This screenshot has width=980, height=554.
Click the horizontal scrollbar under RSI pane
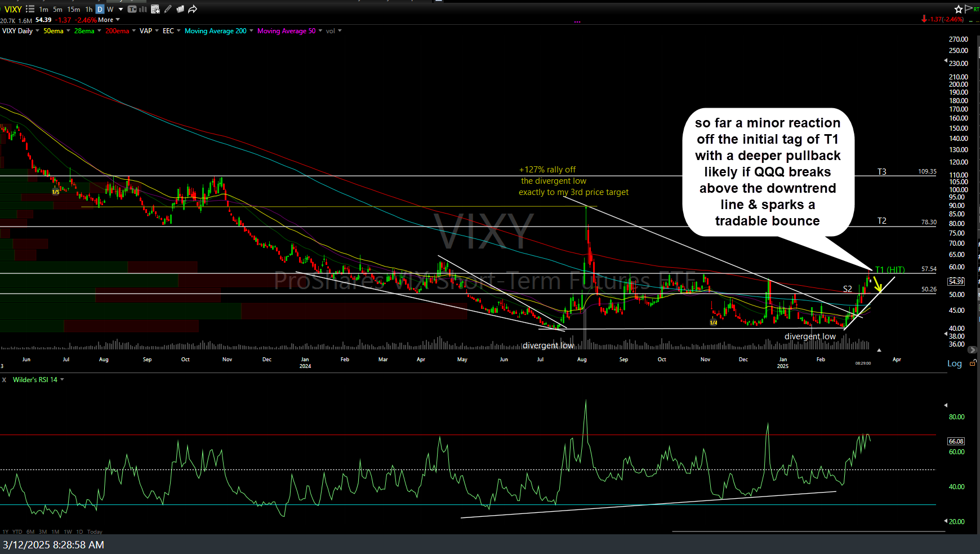coord(808,531)
